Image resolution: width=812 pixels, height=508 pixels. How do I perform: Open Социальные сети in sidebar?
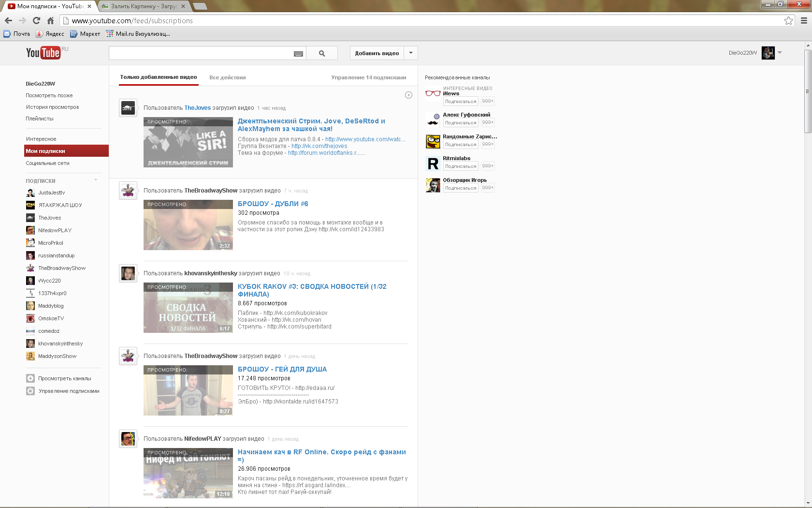47,163
